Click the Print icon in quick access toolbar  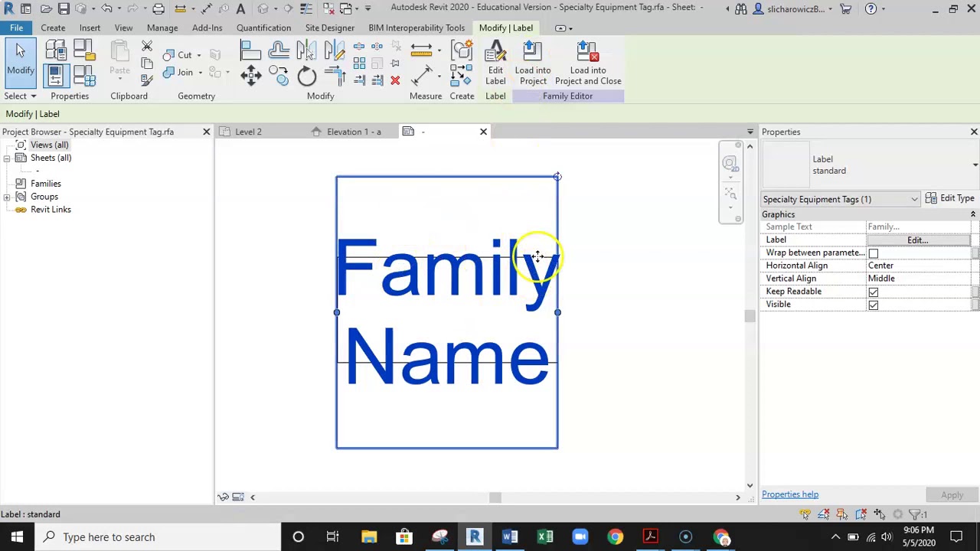(x=158, y=8)
